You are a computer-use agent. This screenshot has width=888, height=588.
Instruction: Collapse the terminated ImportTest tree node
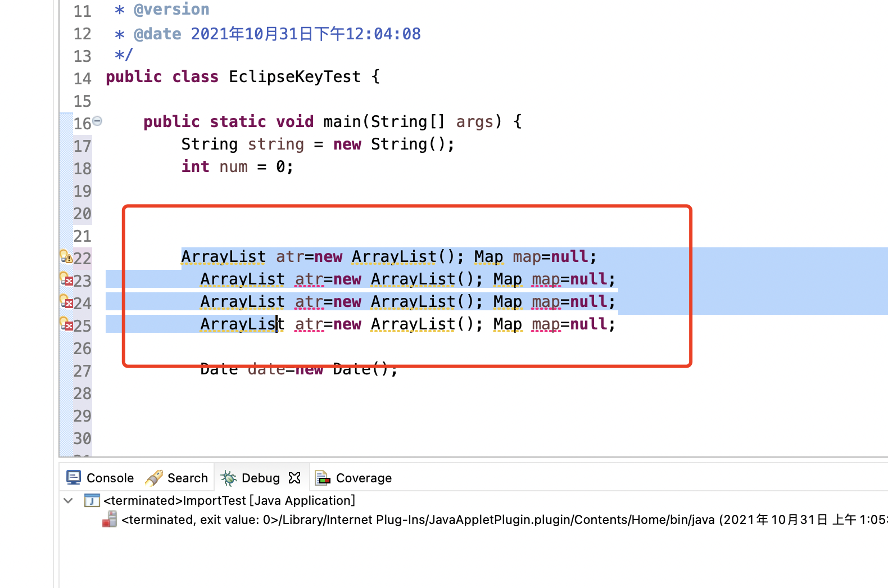[69, 500]
